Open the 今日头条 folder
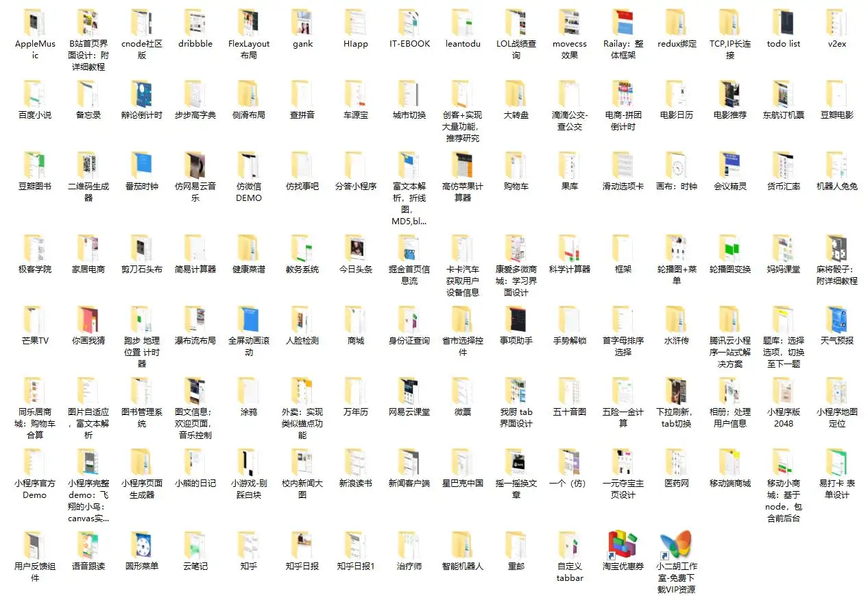 point(356,248)
